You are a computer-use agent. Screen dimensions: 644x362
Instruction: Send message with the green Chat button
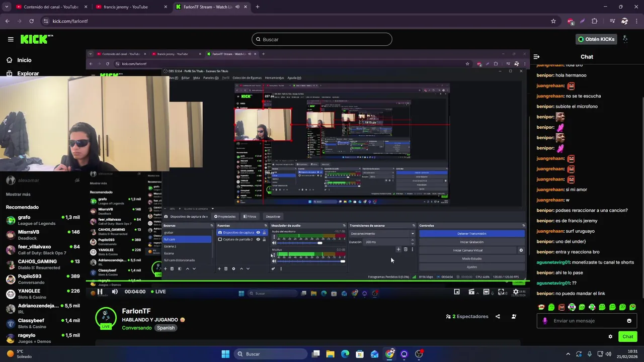coord(628,337)
